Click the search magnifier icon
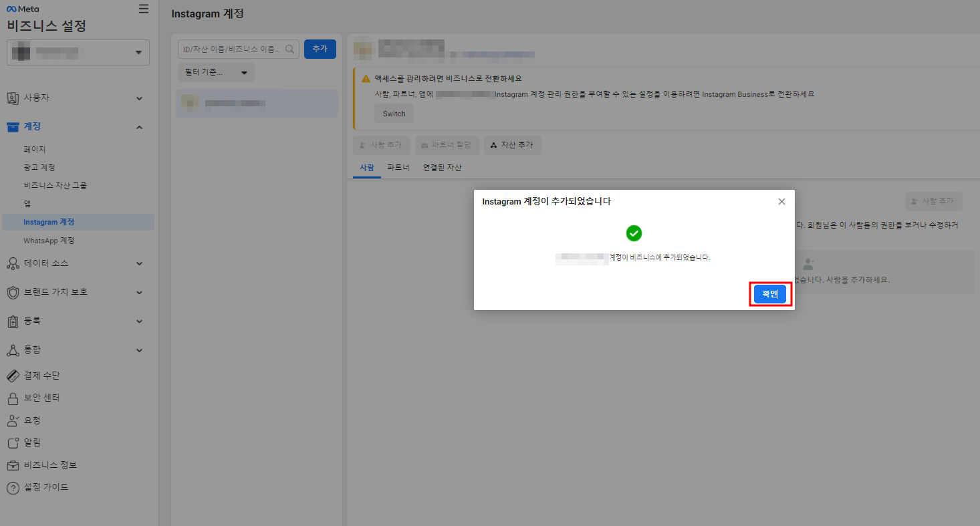The image size is (980, 526). (291, 49)
